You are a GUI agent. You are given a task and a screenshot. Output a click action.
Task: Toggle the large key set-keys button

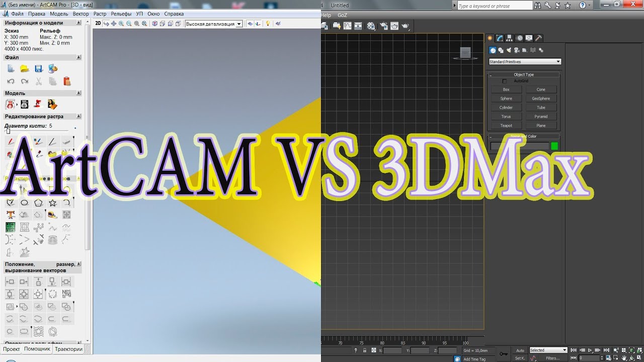pos(504,354)
